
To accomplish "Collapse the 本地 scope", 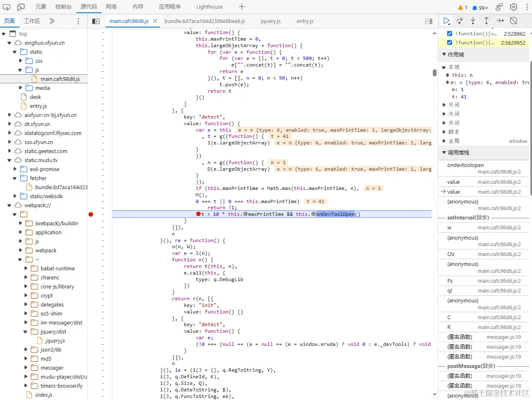I will (x=444, y=67).
